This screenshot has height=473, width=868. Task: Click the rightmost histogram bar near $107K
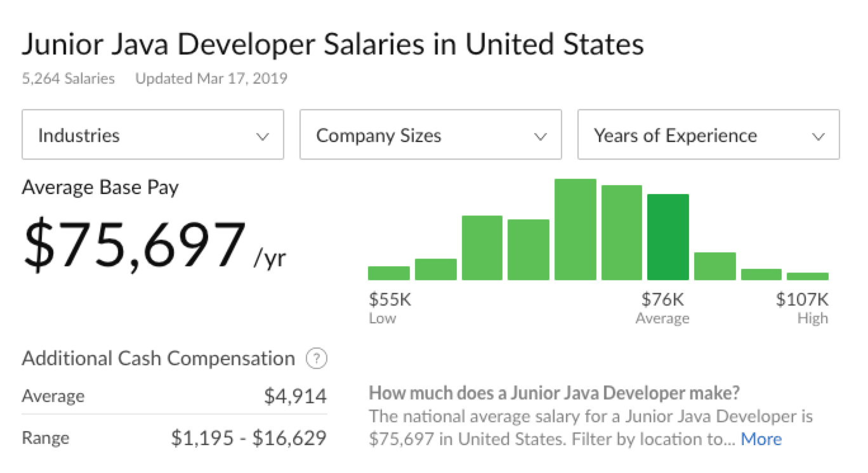[807, 276]
